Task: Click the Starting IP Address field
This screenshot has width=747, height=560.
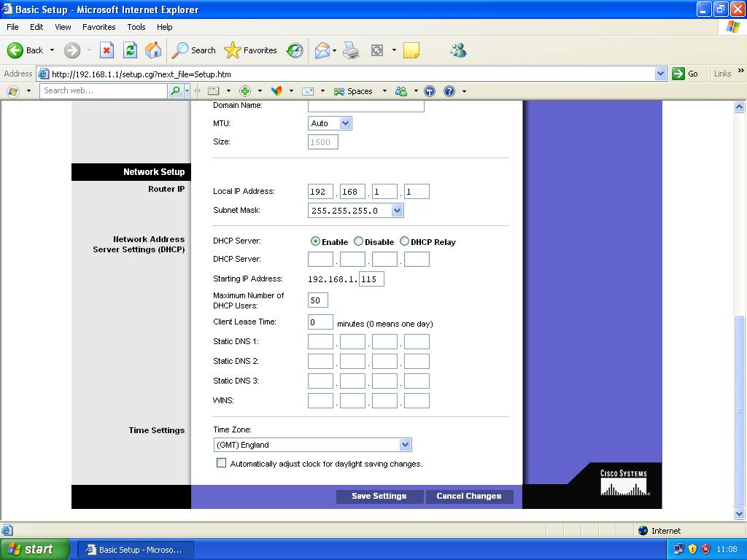Action: [x=371, y=279]
